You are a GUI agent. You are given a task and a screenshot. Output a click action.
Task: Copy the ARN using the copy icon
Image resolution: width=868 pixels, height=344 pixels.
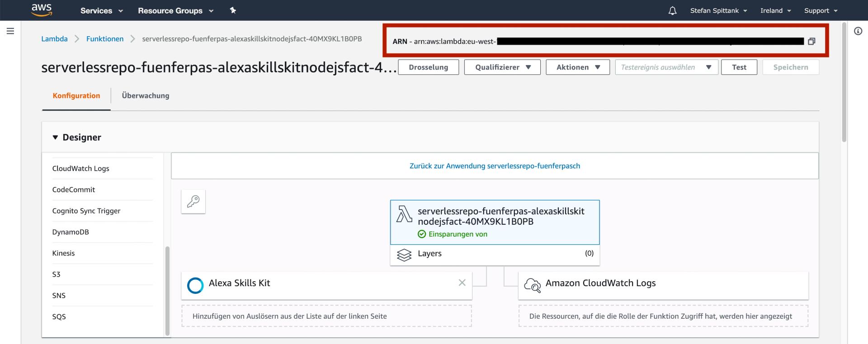[811, 42]
